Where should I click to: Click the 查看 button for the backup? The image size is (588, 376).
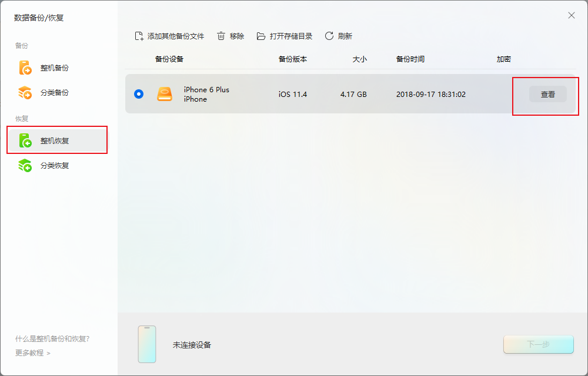tap(547, 94)
